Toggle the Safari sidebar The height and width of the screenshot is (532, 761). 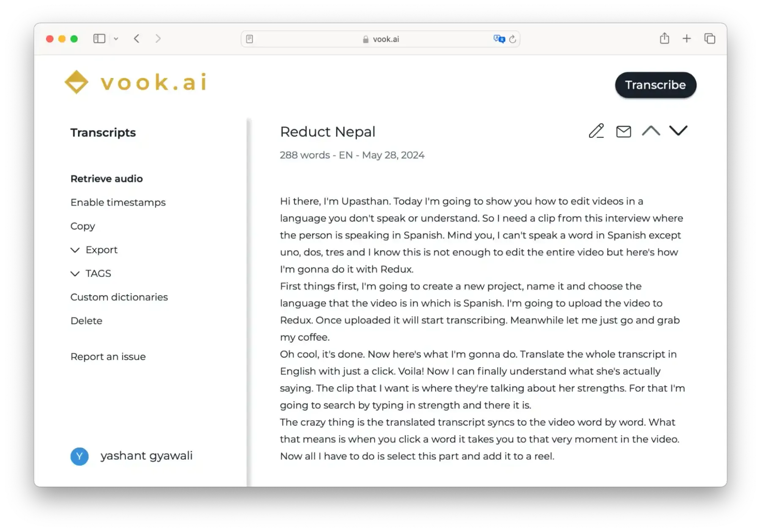99,38
